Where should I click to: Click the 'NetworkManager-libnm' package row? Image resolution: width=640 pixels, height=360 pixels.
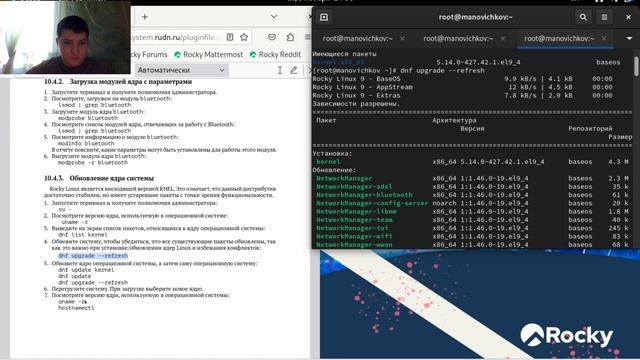[x=472, y=211]
